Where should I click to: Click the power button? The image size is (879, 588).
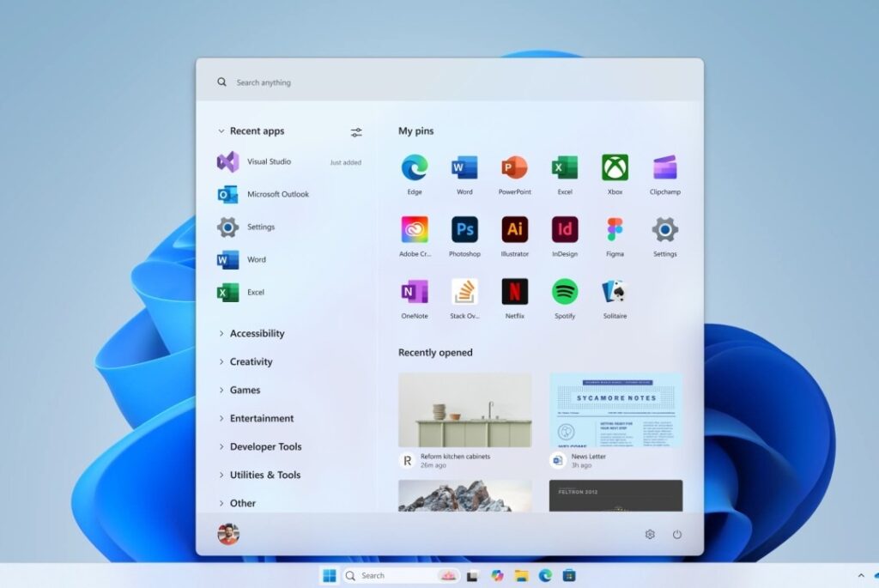(677, 534)
